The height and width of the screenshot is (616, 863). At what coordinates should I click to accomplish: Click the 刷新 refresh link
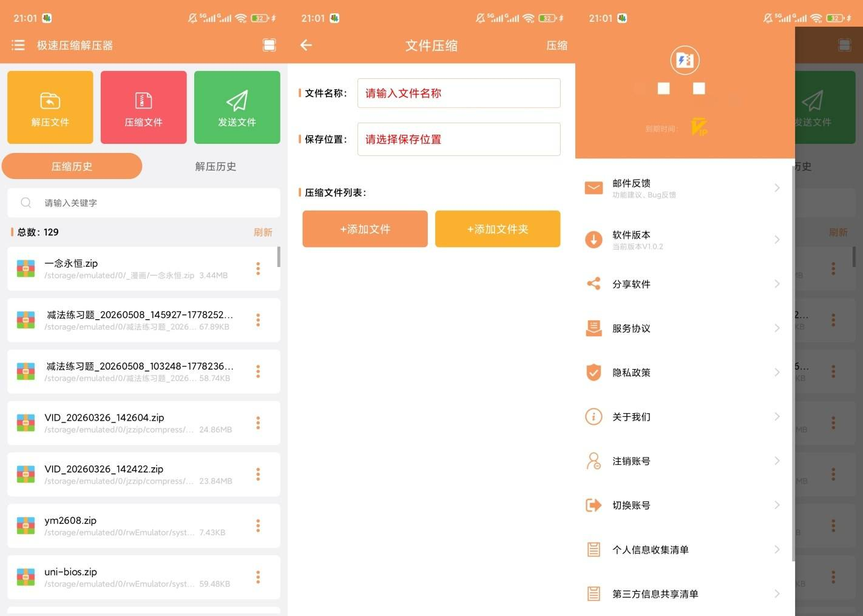(263, 232)
